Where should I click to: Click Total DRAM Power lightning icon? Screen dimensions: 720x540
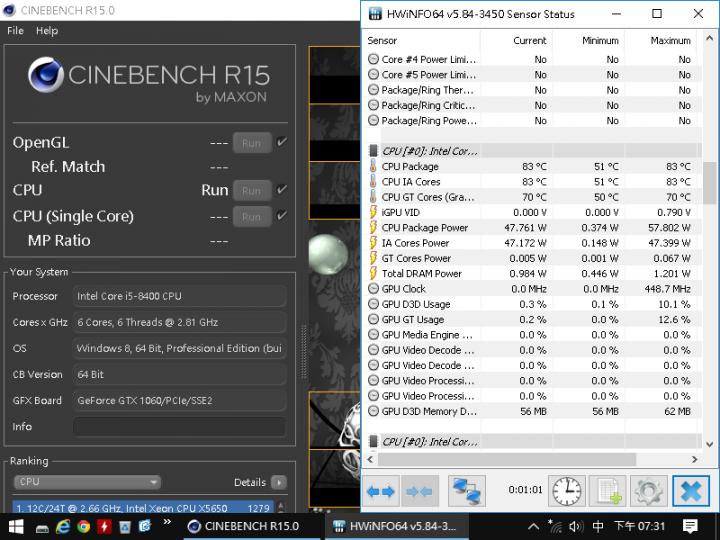click(373, 273)
